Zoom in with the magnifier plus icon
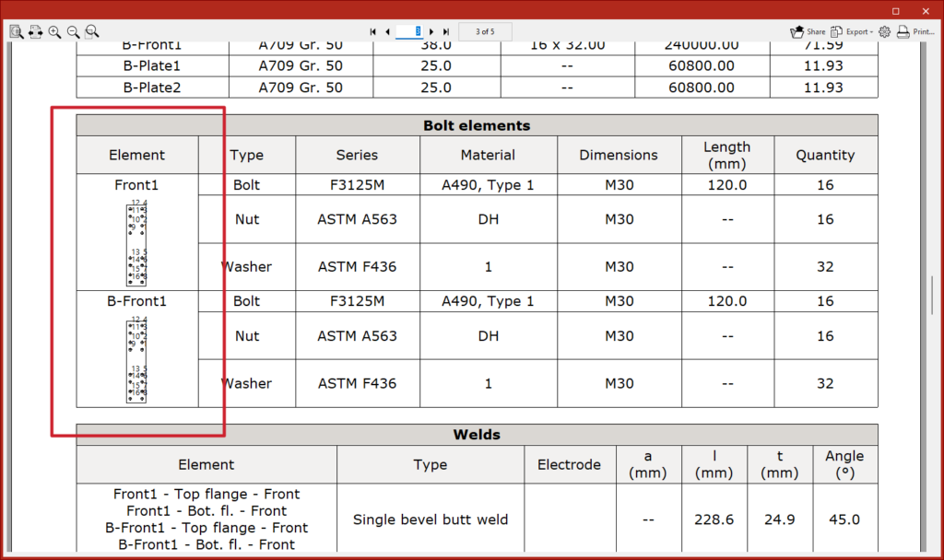 pos(54,32)
